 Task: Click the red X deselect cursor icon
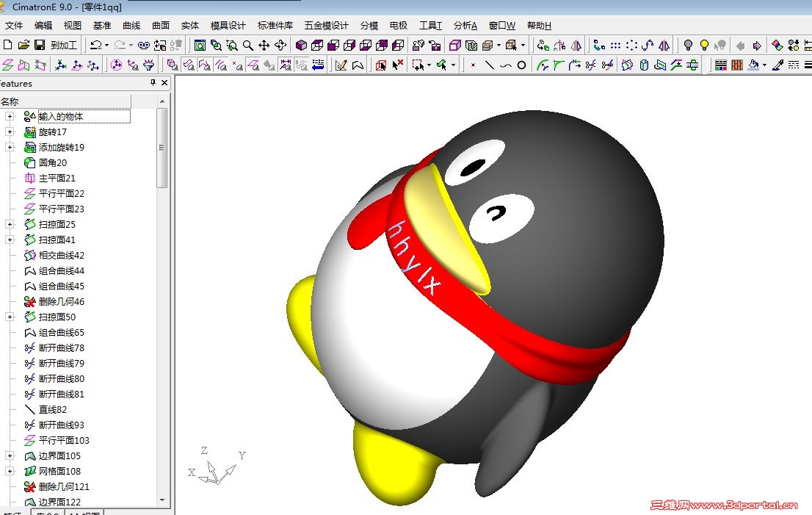coord(398,65)
